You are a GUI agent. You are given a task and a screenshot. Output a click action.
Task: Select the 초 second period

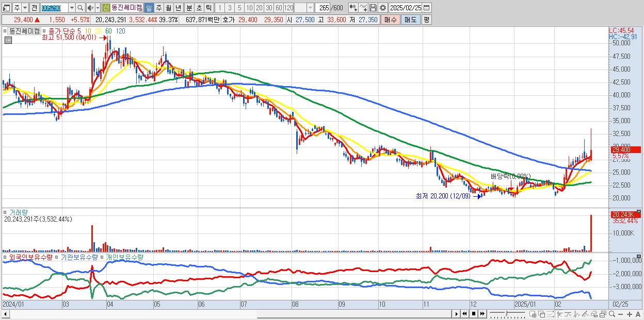pyautogui.click(x=199, y=8)
